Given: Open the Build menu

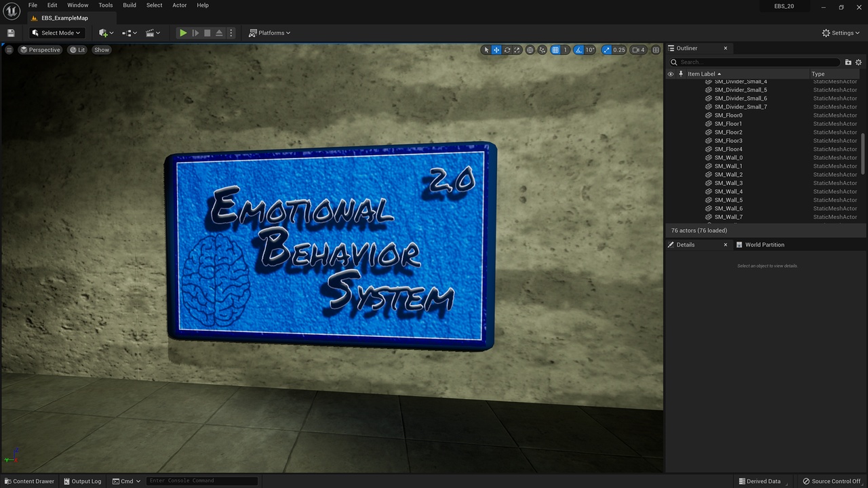Looking at the screenshot, I should [130, 5].
